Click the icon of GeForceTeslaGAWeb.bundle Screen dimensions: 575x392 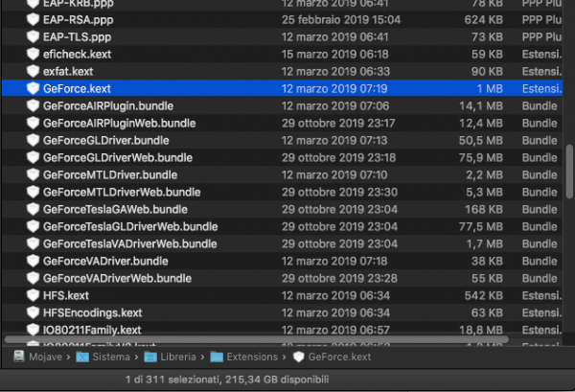coord(33,209)
